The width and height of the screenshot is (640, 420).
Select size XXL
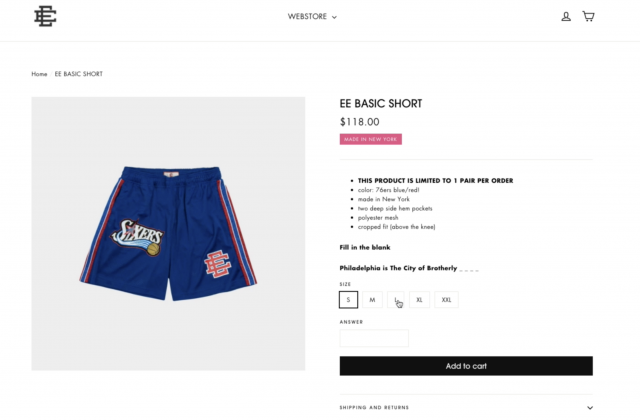(447, 299)
